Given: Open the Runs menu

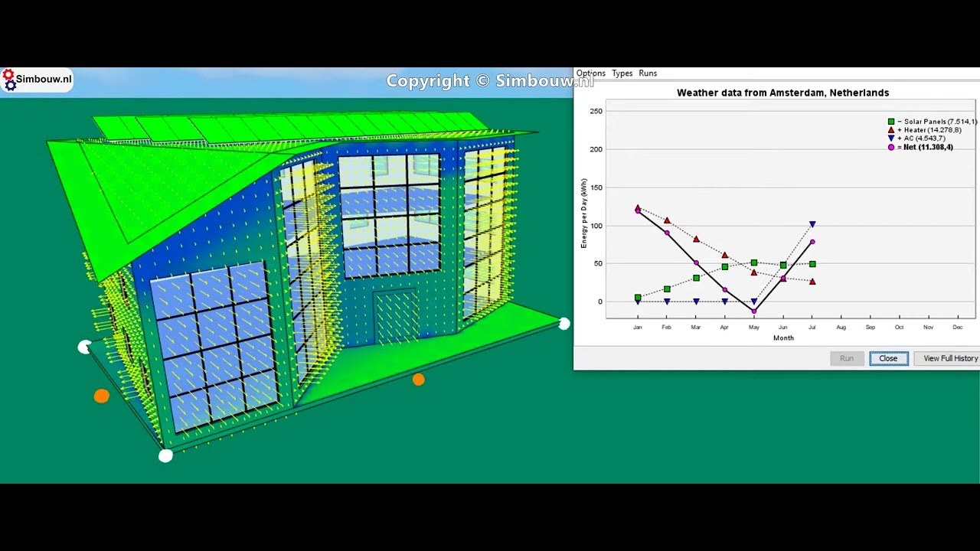Looking at the screenshot, I should click(x=648, y=73).
